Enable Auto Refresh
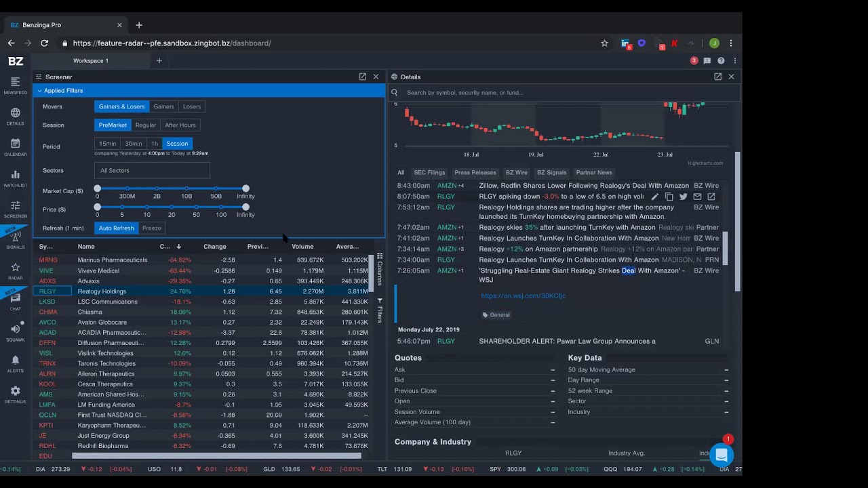Screen dimensions: 868x488 [x=117, y=228]
